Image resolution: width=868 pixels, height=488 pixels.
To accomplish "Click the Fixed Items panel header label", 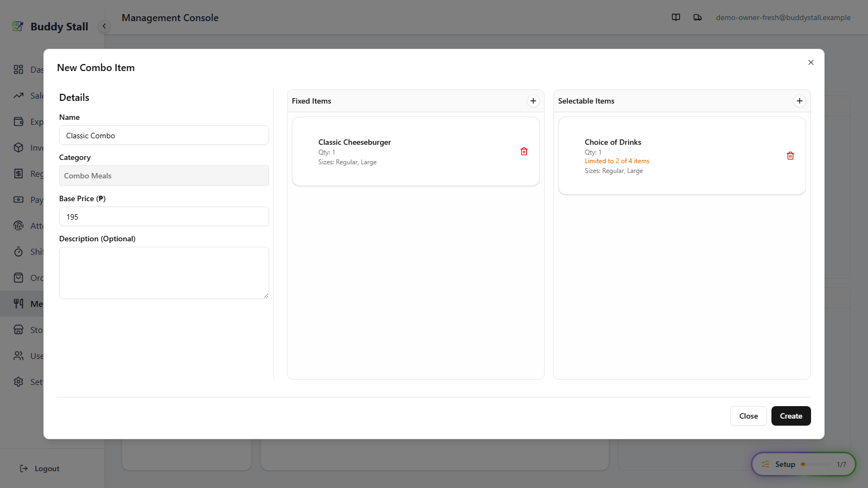I will pos(311,101).
